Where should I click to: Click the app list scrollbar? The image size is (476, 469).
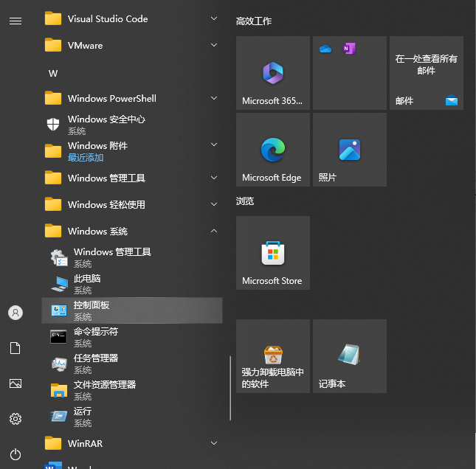click(231, 387)
